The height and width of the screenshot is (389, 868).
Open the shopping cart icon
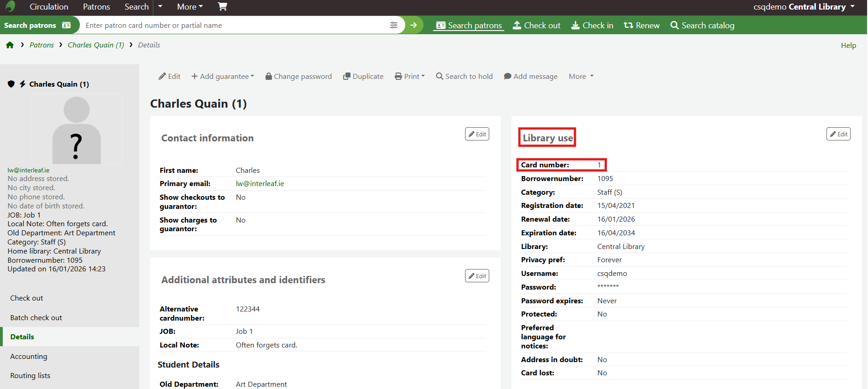[222, 6]
